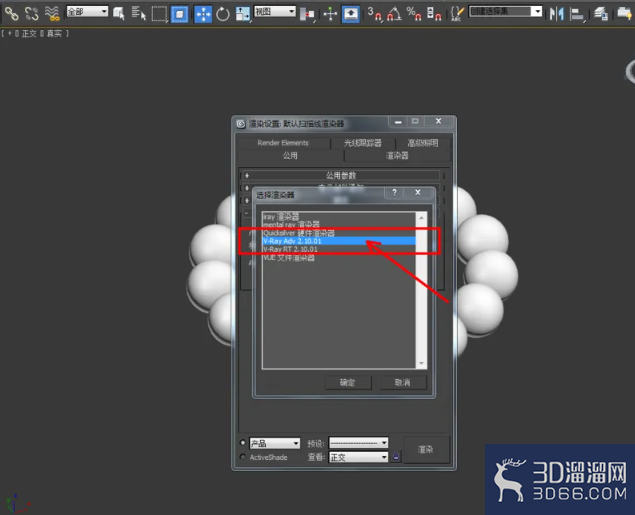Toggle the Percent Snap icon
This screenshot has width=635, height=515.
(414, 14)
